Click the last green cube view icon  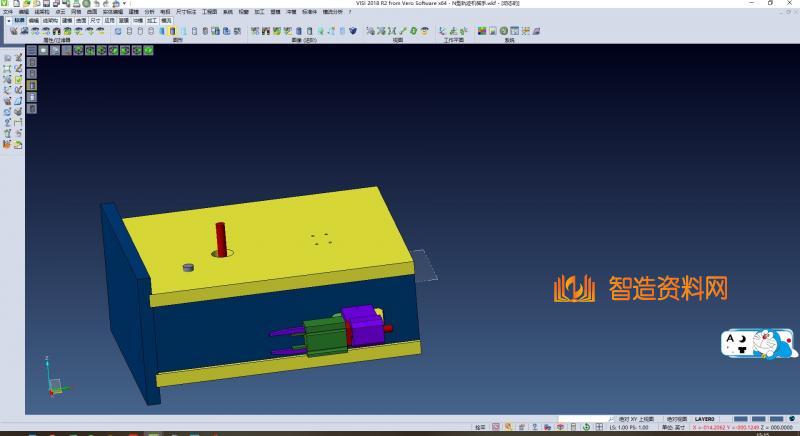point(149,49)
